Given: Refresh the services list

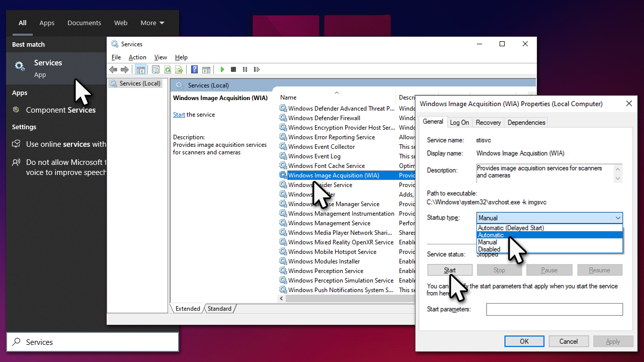Looking at the screenshot, I should click(x=168, y=69).
